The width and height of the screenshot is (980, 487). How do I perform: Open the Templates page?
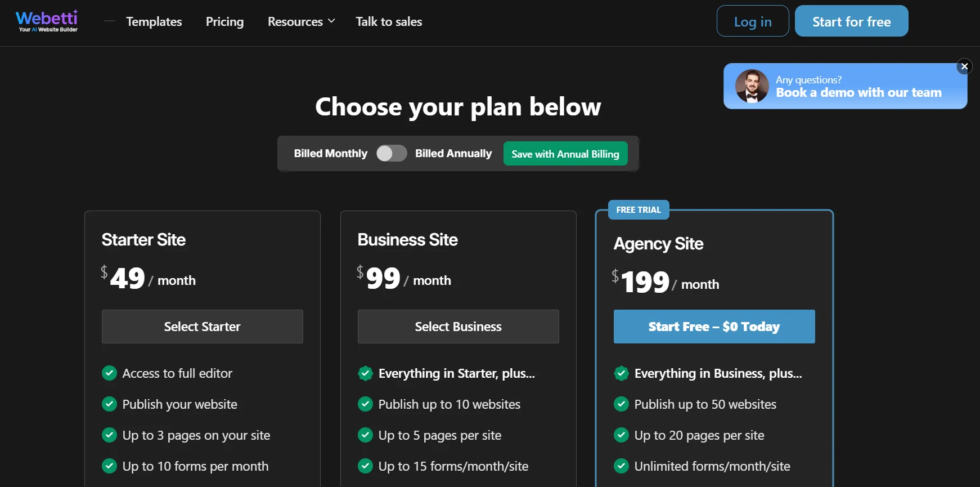point(154,21)
